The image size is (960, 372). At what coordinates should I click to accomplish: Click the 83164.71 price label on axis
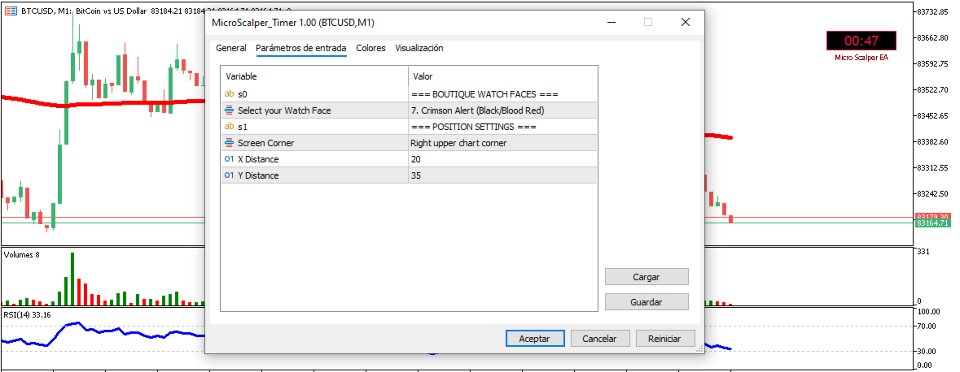tap(932, 223)
